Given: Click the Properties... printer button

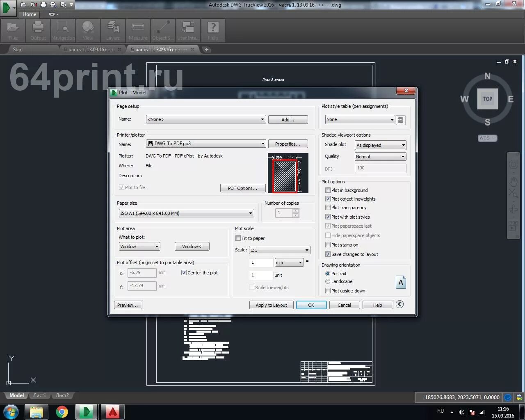Looking at the screenshot, I should pos(288,144).
